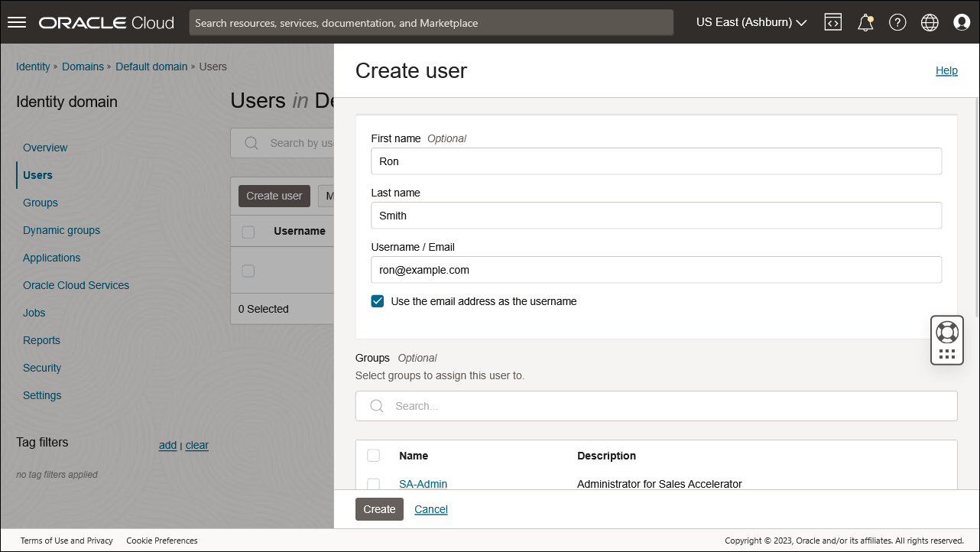Image resolution: width=980 pixels, height=552 pixels.
Task: Open the Cloud Shell developer tools icon
Action: (x=832, y=21)
